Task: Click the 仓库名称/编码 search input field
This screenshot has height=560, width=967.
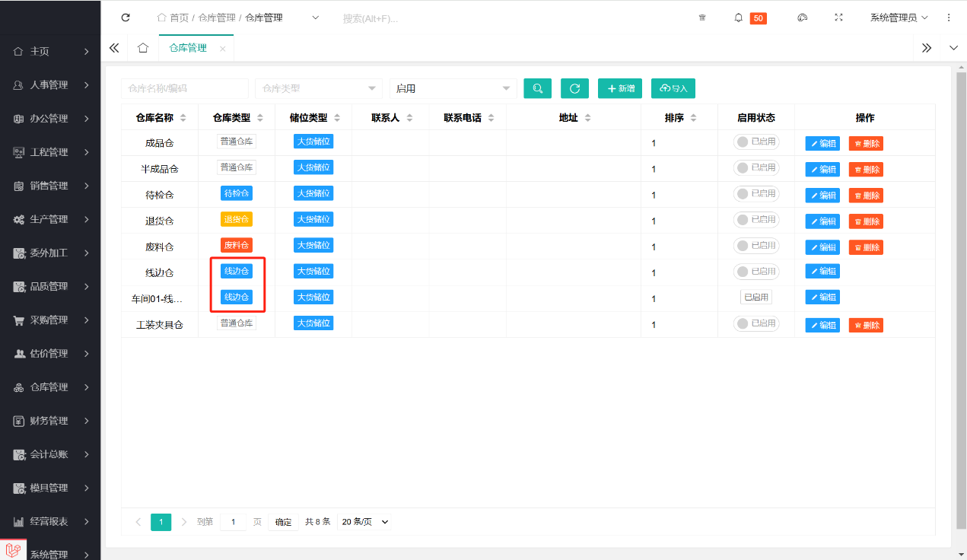Action: (184, 88)
